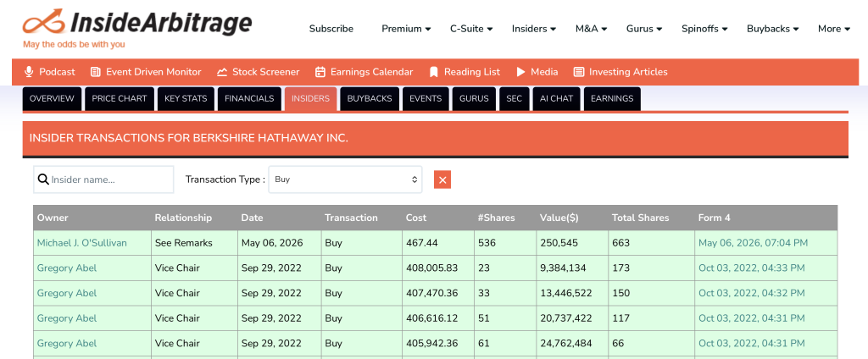Switch to the Earnings tab
868x359 pixels.
pos(612,99)
